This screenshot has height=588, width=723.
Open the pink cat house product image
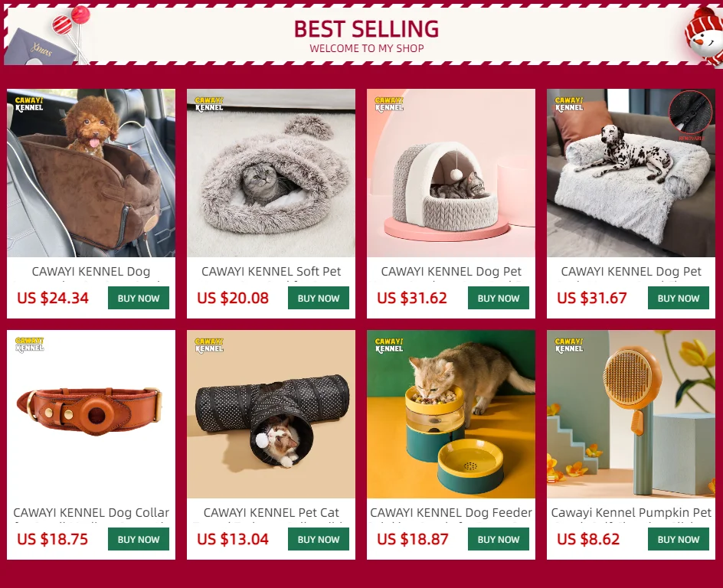click(x=451, y=173)
